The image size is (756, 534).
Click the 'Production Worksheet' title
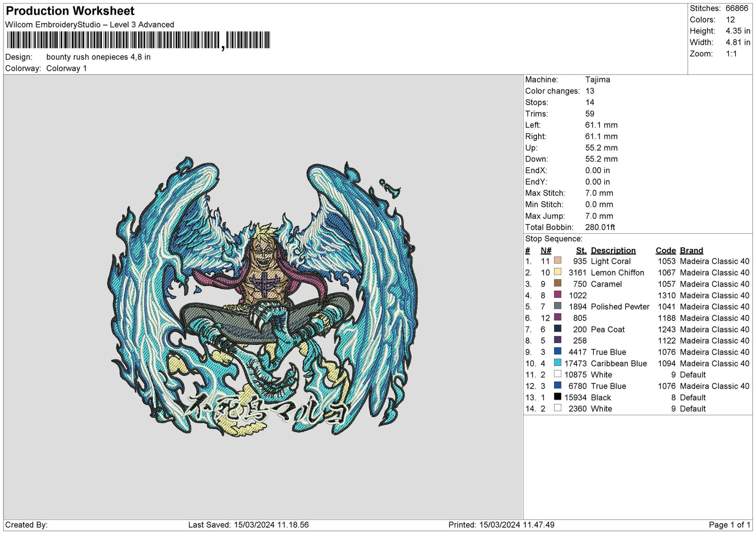pyautogui.click(x=70, y=11)
